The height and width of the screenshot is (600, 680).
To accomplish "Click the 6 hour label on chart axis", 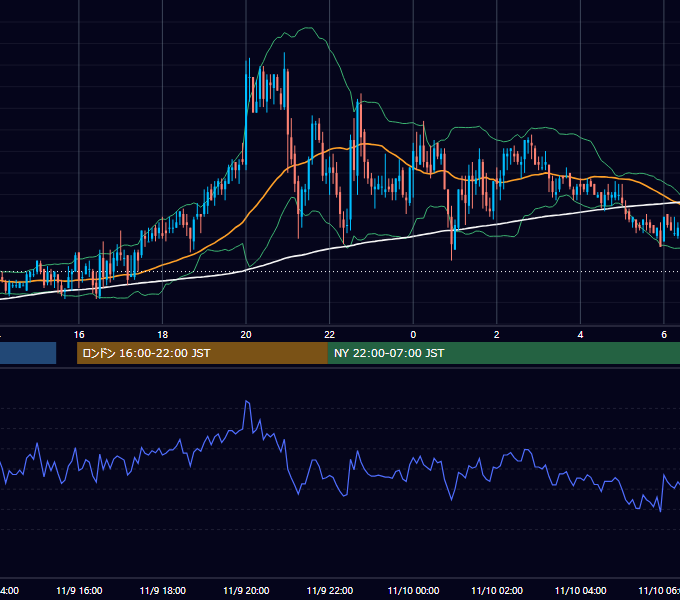I will point(664,335).
